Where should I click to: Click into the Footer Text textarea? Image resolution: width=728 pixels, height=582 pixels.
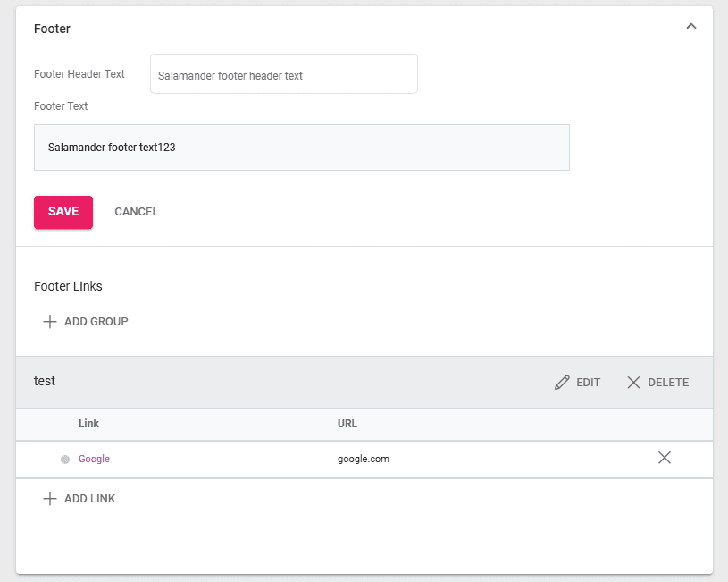point(301,148)
